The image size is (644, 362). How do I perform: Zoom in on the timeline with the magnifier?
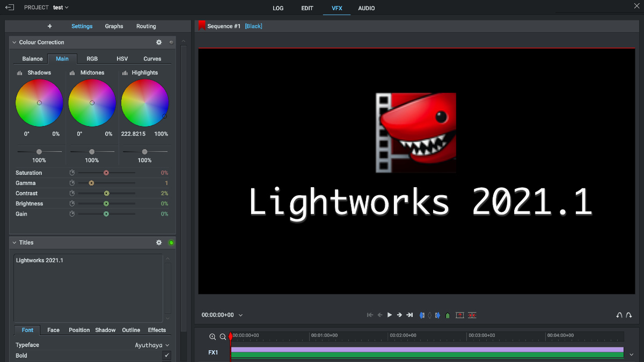(x=213, y=336)
